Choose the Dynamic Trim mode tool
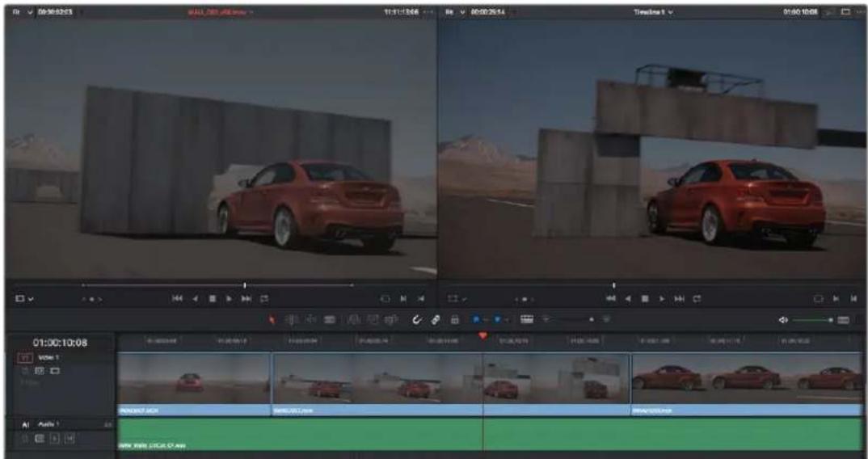868x459 pixels. tap(311, 319)
